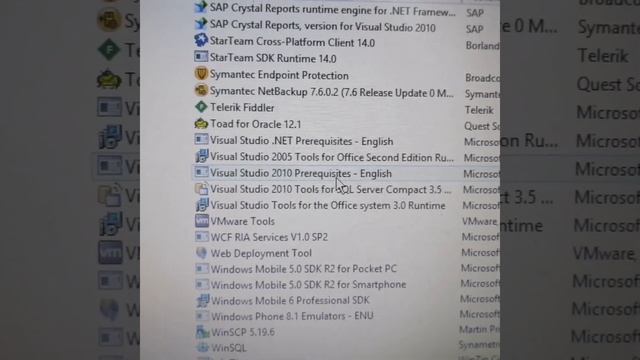Click the Toad for Oracle frog icon
Screen dimensions: 640x360
201,123
